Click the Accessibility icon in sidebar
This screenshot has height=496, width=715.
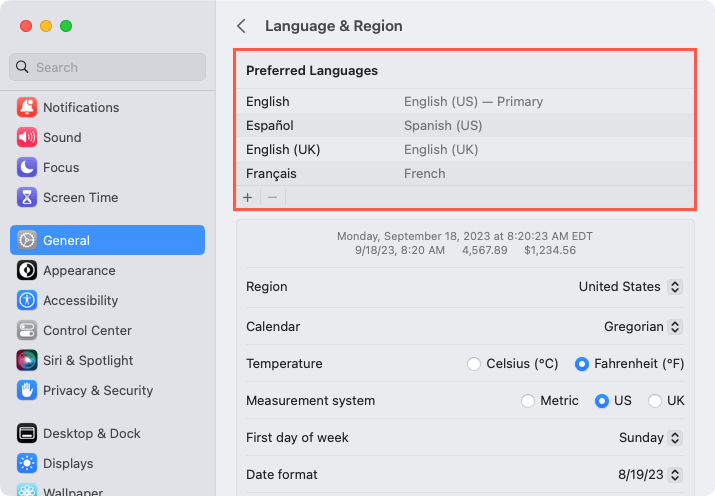click(27, 300)
